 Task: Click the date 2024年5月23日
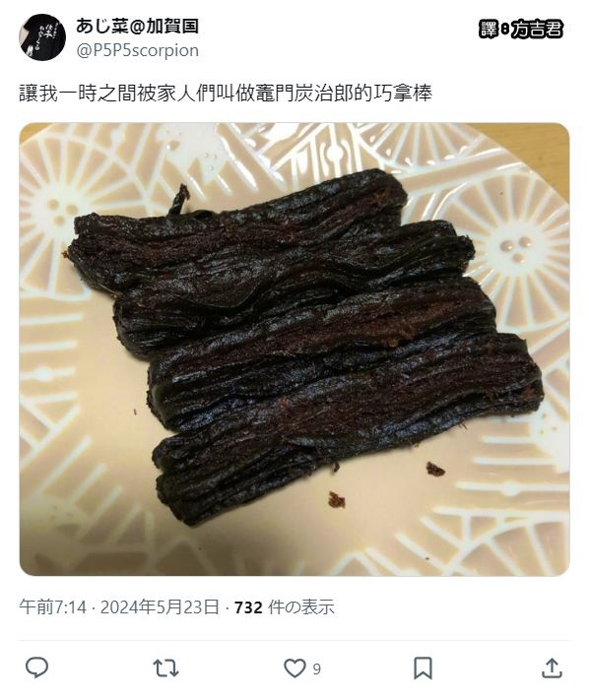coord(160,607)
